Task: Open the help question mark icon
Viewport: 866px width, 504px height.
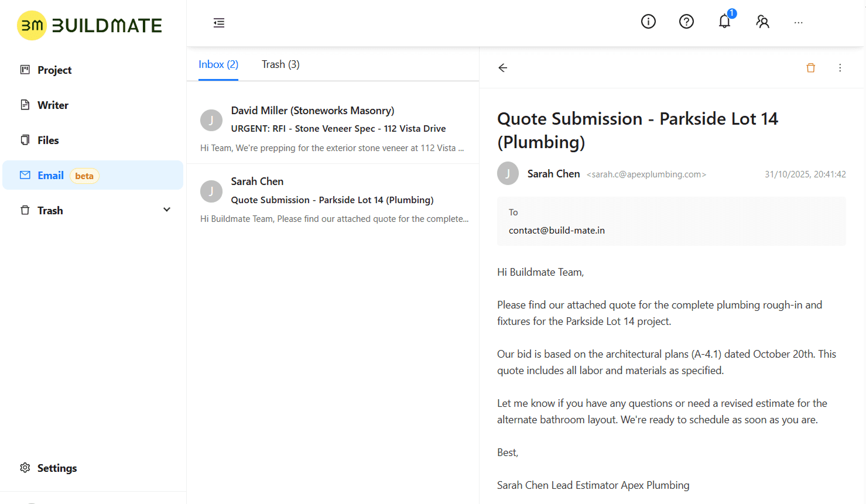Action: [x=686, y=22]
